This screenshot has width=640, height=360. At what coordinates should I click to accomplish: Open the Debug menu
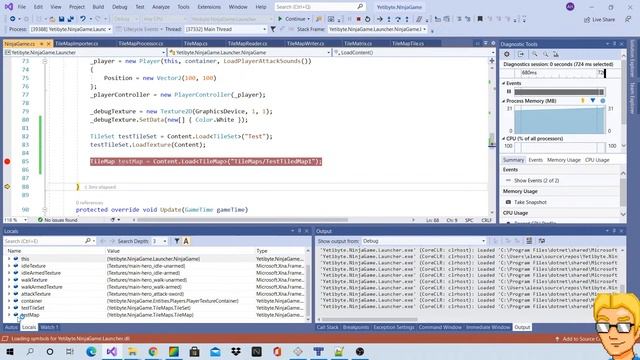(119, 7)
